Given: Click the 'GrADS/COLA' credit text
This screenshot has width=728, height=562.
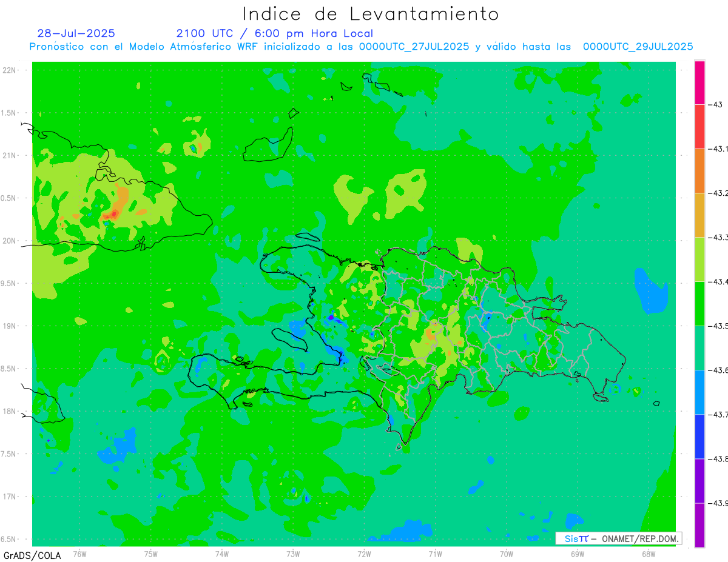Looking at the screenshot, I should [32, 555].
